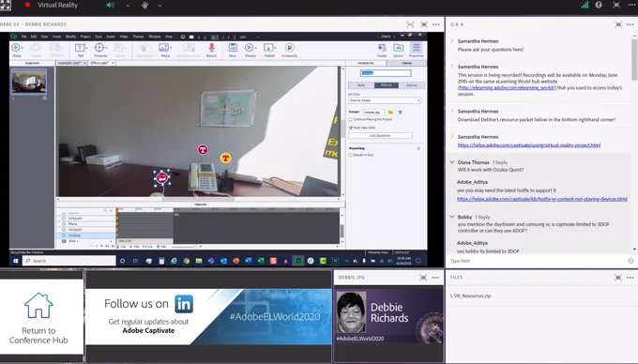This screenshot has width=638, height=364.
Task: Click the Add Questions button
Action: (380, 135)
